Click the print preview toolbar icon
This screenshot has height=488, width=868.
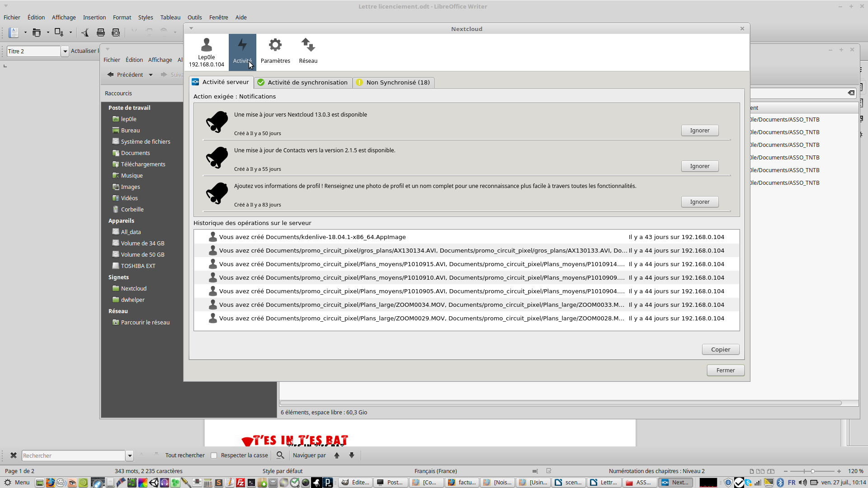pyautogui.click(x=116, y=33)
